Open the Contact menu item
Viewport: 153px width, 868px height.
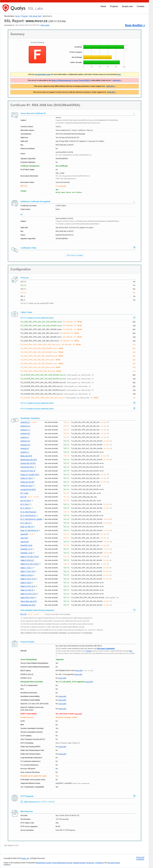pyautogui.click(x=141, y=6)
